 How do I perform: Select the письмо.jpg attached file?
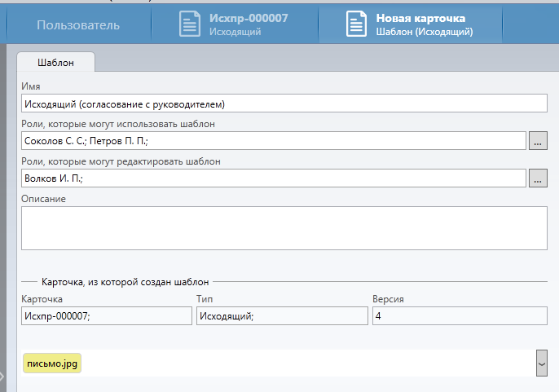point(52,363)
